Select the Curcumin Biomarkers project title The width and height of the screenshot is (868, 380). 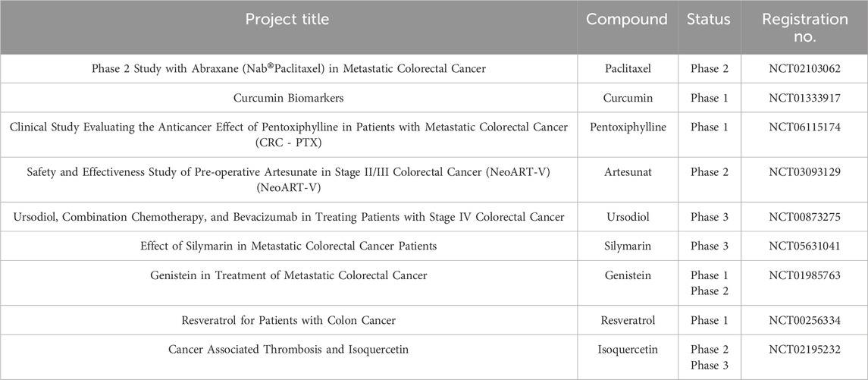pos(288,99)
